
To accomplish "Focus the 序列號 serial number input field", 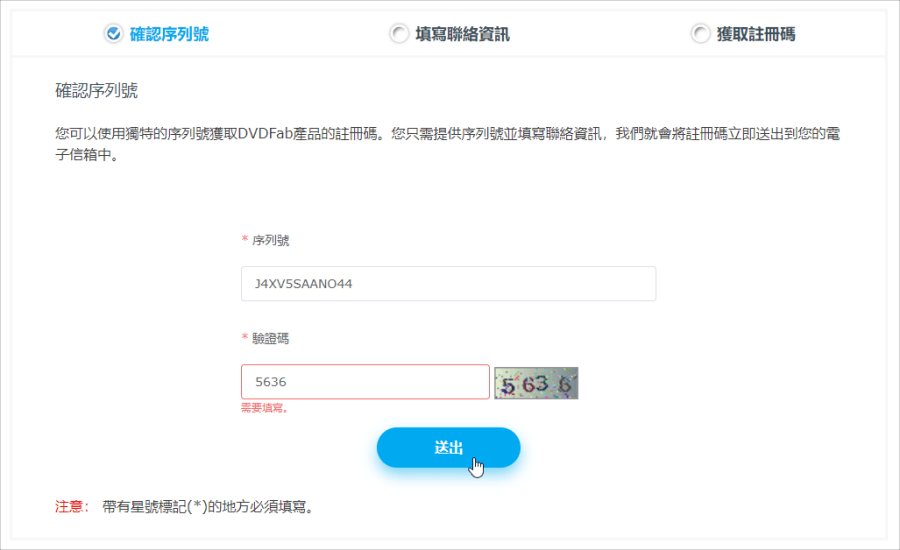I will (448, 284).
